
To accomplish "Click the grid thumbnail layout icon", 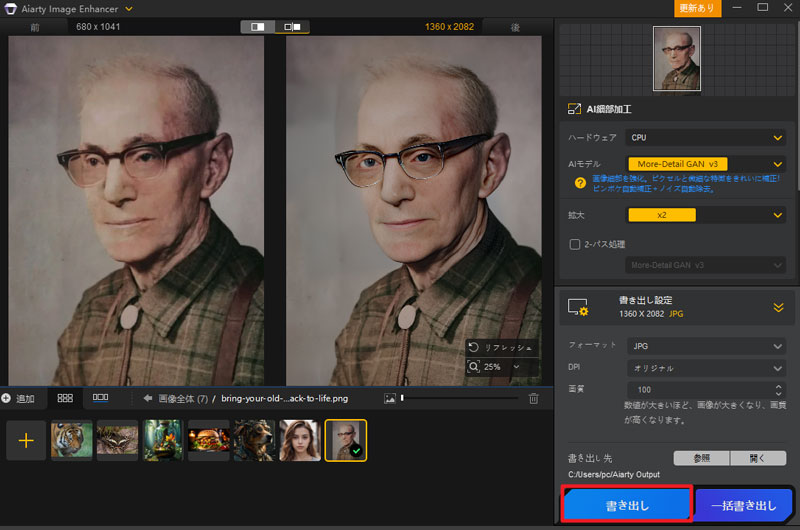I will click(x=65, y=398).
